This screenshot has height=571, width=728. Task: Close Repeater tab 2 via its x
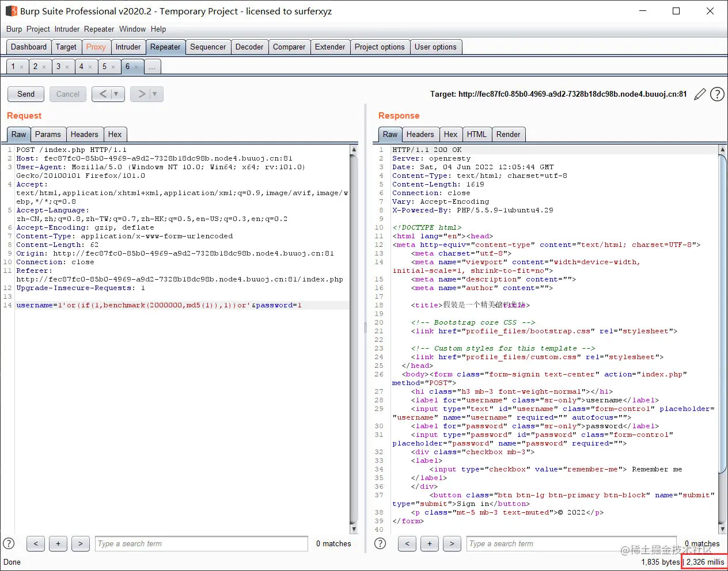pyautogui.click(x=44, y=67)
